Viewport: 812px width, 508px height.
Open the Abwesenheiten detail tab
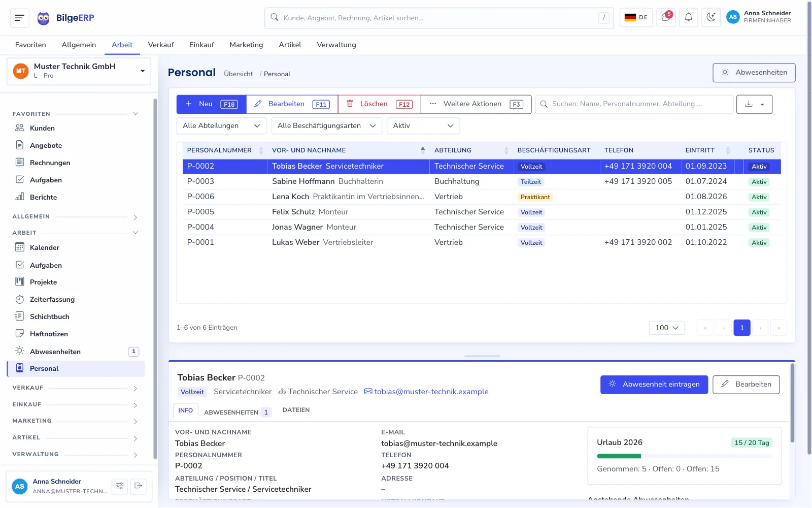point(238,412)
